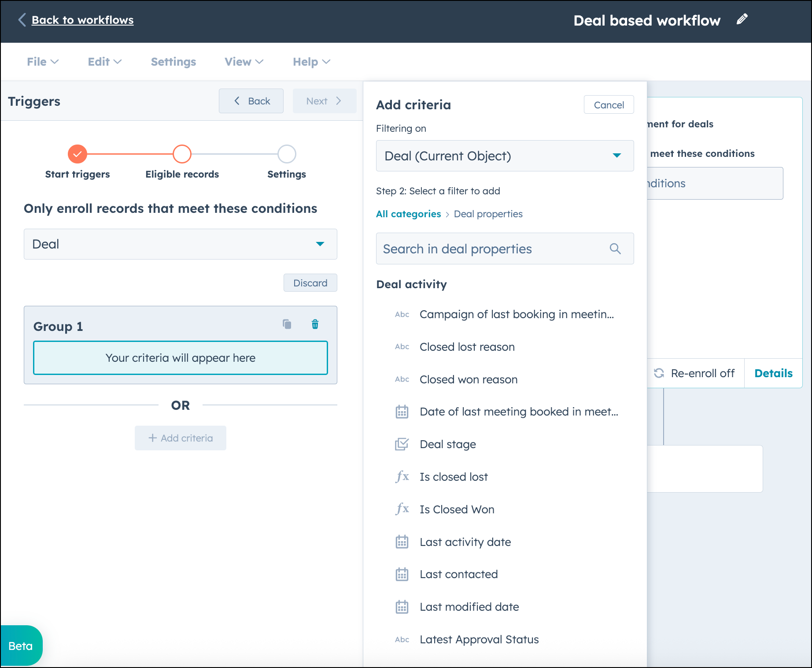This screenshot has width=812, height=668.
Task: Click the Deal properties breadcrumb text
Action: [x=488, y=214]
